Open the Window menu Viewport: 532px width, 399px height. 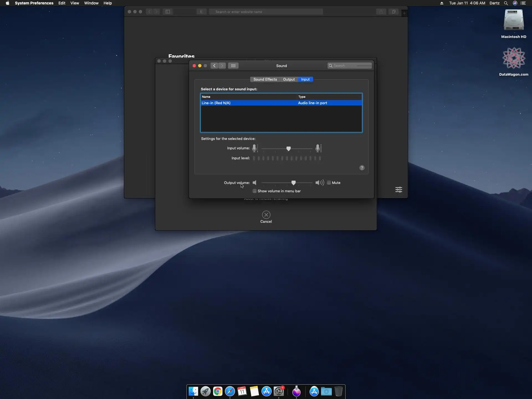[x=91, y=3]
